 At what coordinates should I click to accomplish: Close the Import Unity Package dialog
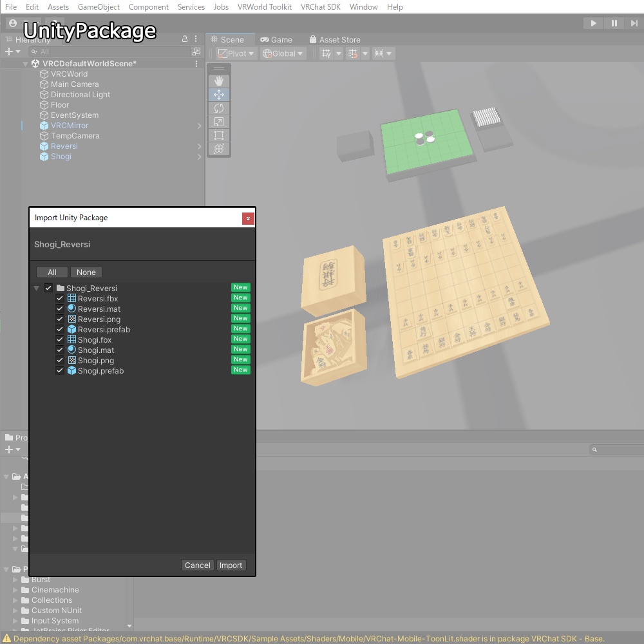tap(248, 218)
